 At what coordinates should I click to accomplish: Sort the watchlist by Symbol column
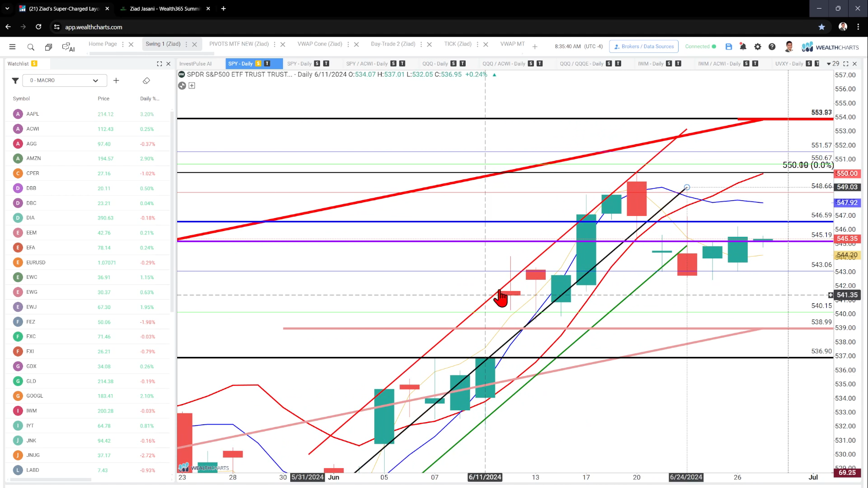21,99
